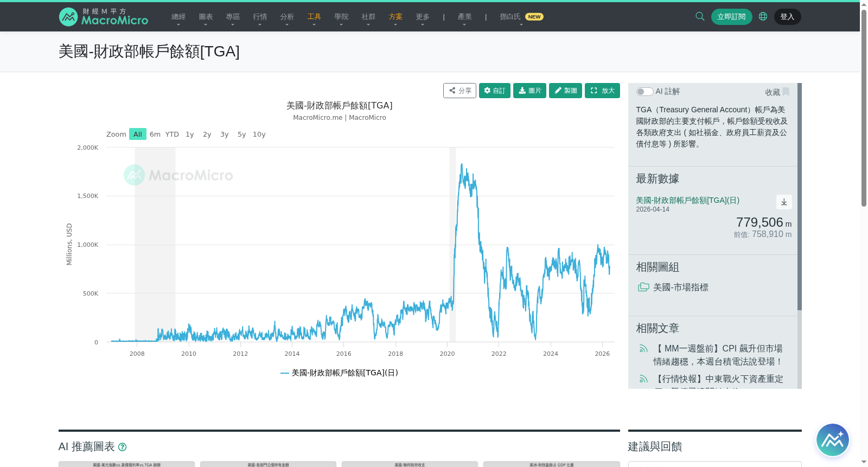Viewport: 868px width, 467px height.
Task: Click the sidebar panel scrollbar
Action: coord(800,196)
